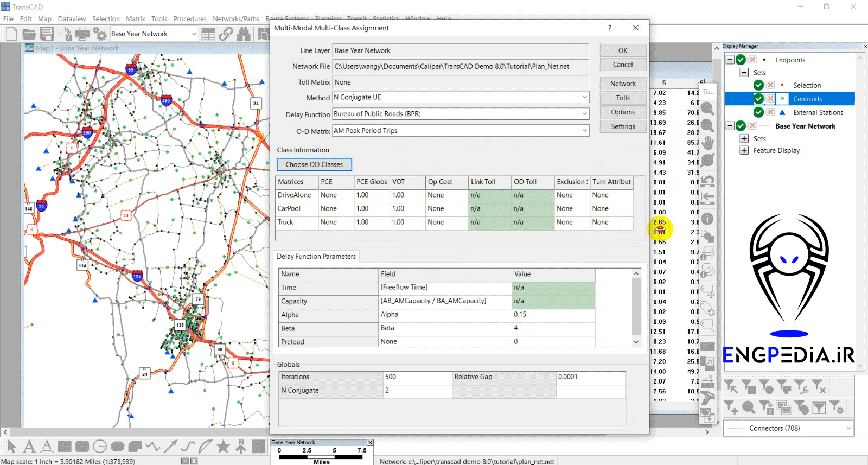The image size is (868, 465).
Task: Click the Network button
Action: 623,84
